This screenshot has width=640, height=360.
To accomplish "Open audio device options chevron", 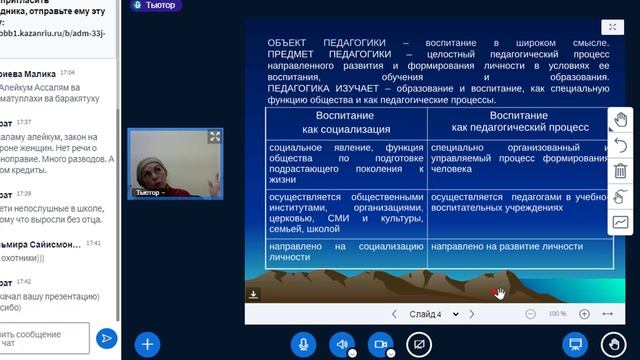I will point(352,353).
